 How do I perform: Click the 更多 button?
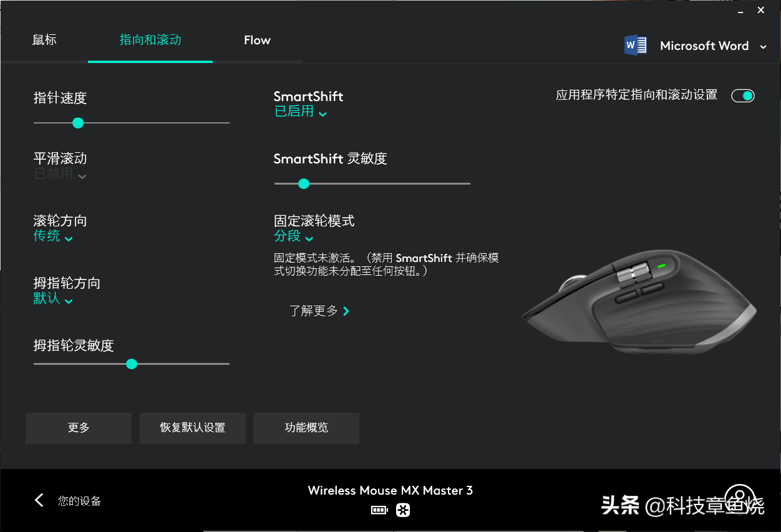click(79, 428)
